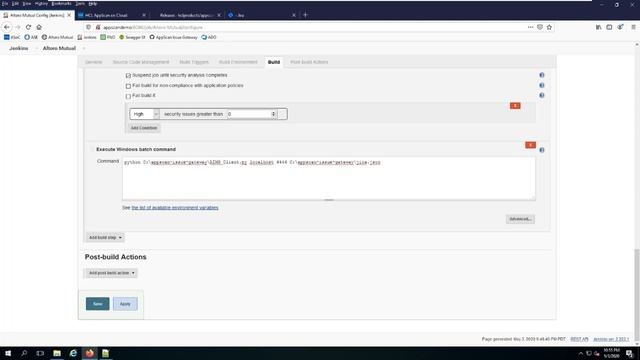This screenshot has height=360, width=640.
Task: Open list of available environment variables link
Action: (x=175, y=208)
